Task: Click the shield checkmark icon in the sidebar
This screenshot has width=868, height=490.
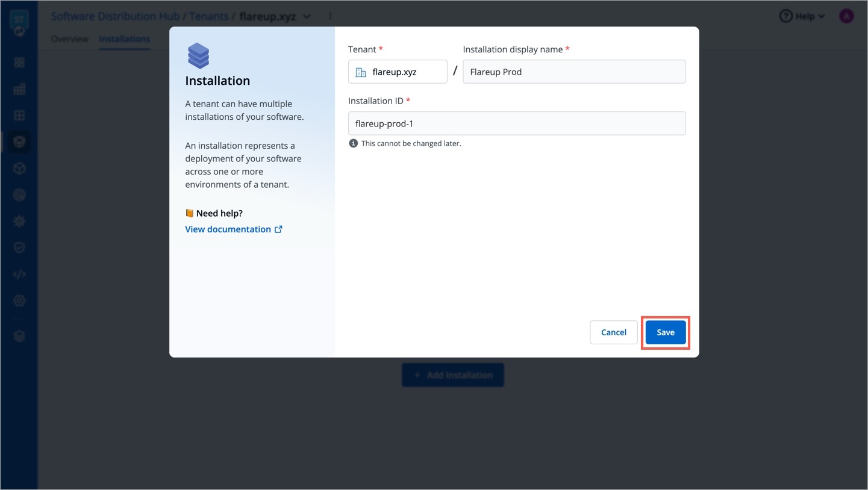Action: point(19,248)
